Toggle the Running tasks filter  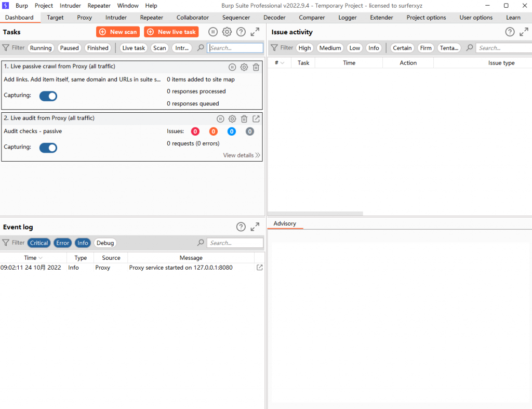[41, 48]
